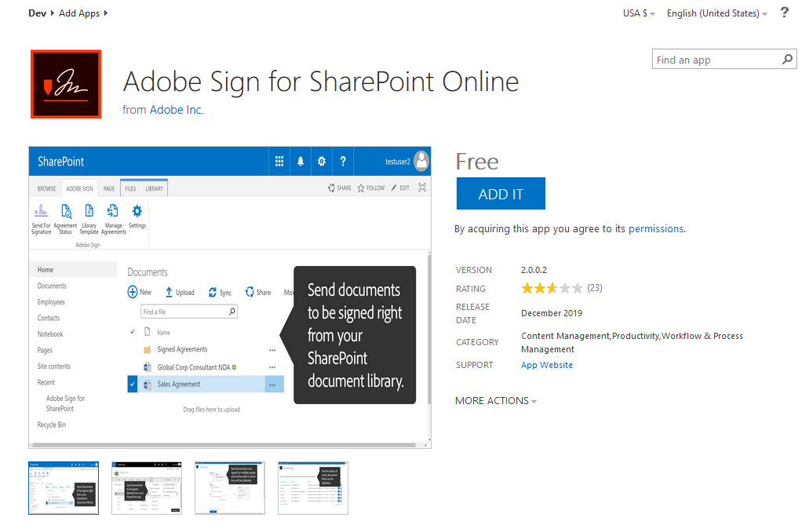Expand the English (United States) language selector

coord(715,13)
